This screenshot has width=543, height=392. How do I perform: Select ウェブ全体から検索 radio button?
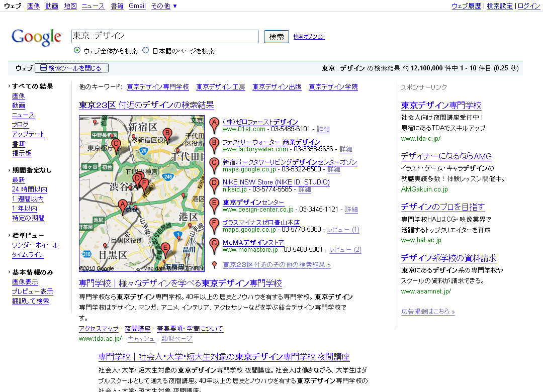[77, 51]
